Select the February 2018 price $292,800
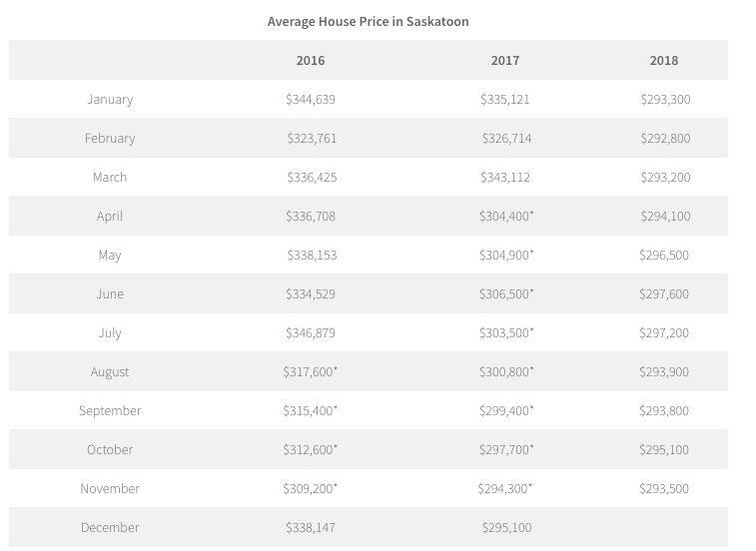This screenshot has width=756, height=551. (665, 139)
